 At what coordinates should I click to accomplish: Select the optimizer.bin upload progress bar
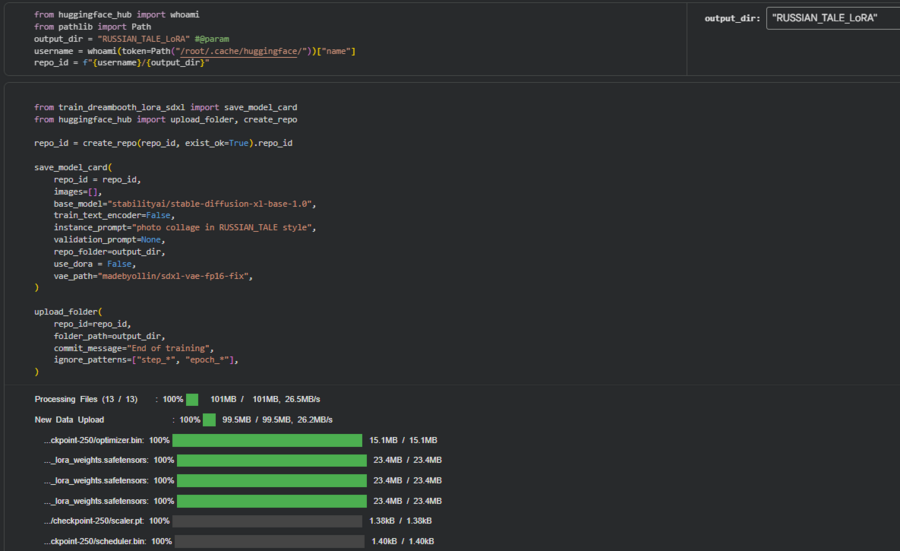click(x=267, y=440)
